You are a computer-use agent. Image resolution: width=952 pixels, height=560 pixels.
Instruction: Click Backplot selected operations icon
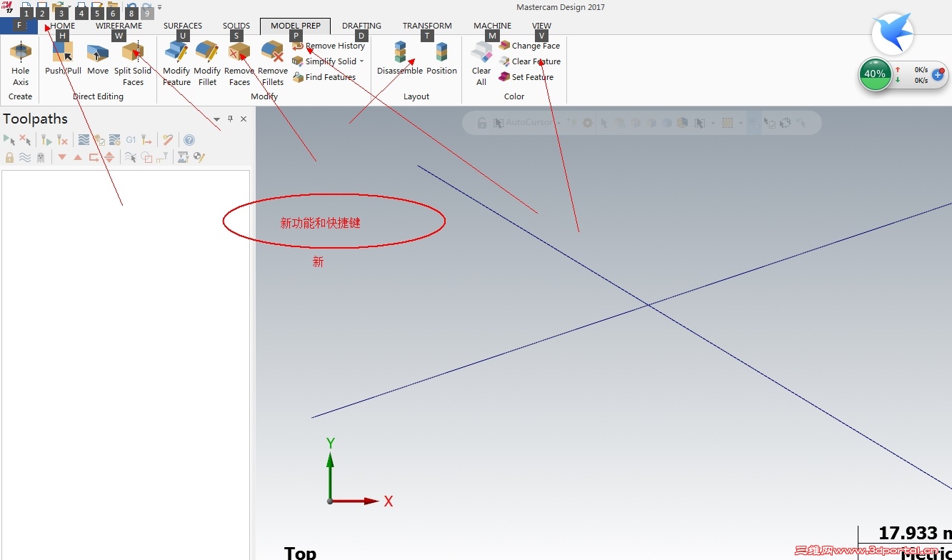click(x=84, y=140)
